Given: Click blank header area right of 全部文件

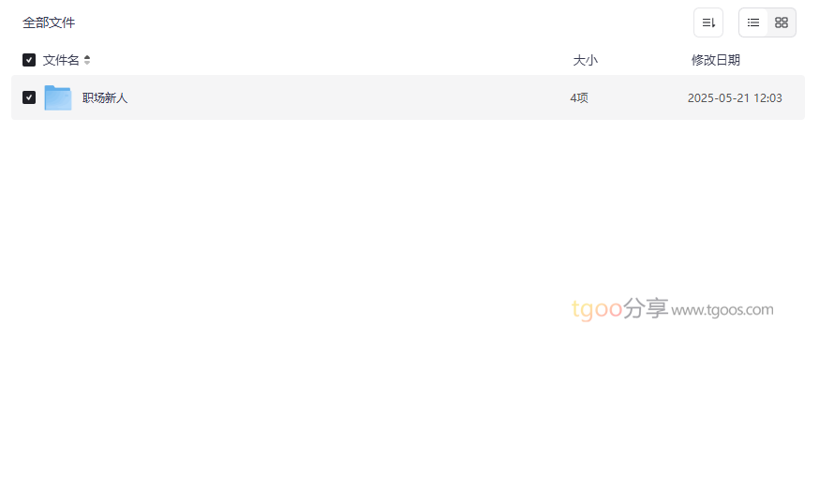Looking at the screenshot, I should click(x=375, y=22).
